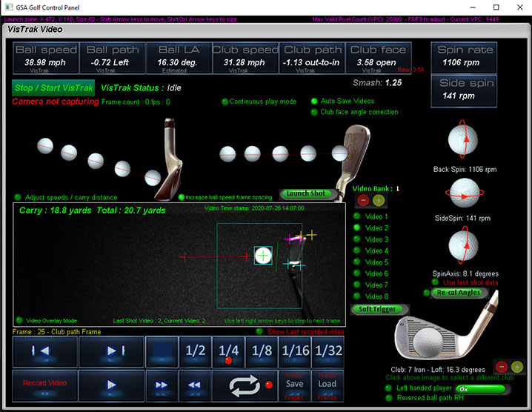Select Video 2 radio button
532x412 pixels.
356,227
